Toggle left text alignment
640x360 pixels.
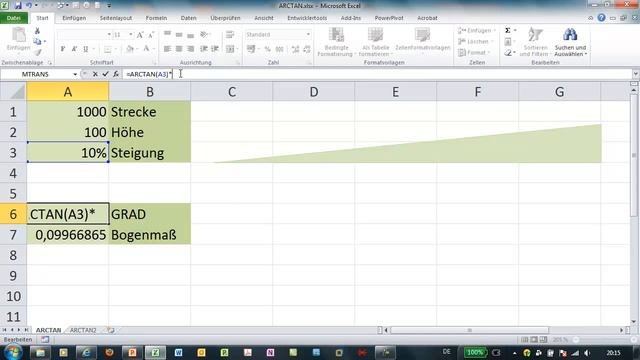167,49
